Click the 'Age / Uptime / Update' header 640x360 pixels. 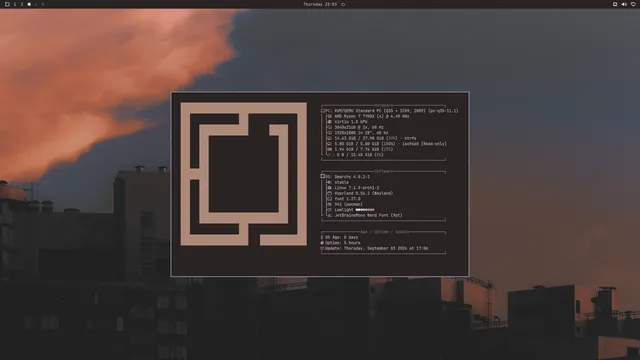click(x=384, y=232)
